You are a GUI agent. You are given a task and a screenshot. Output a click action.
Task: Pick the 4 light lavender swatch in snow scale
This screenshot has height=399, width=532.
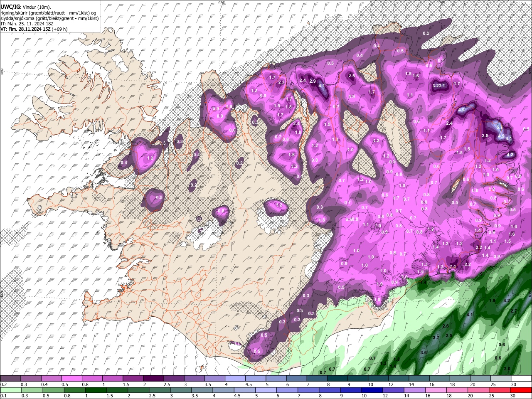tap(235, 379)
